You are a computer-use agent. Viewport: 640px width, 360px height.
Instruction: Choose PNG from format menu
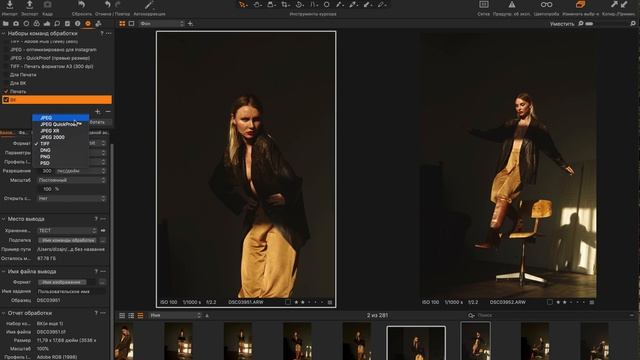click(x=60, y=157)
